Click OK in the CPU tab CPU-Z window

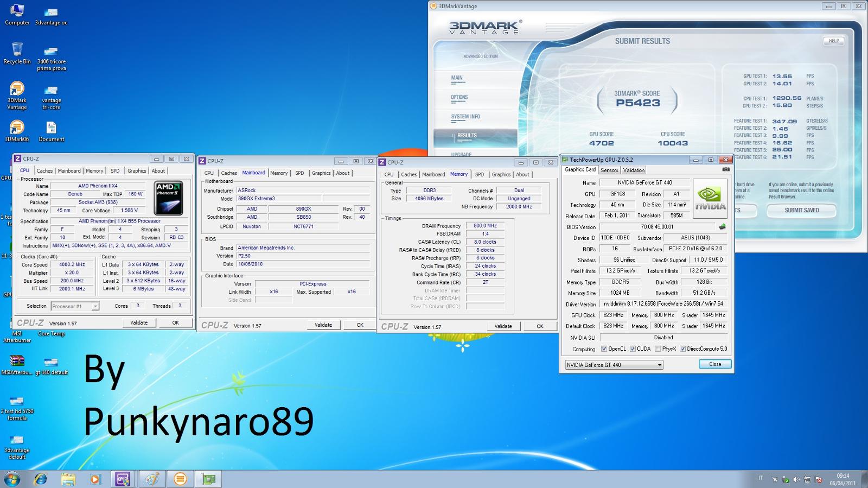tap(176, 322)
